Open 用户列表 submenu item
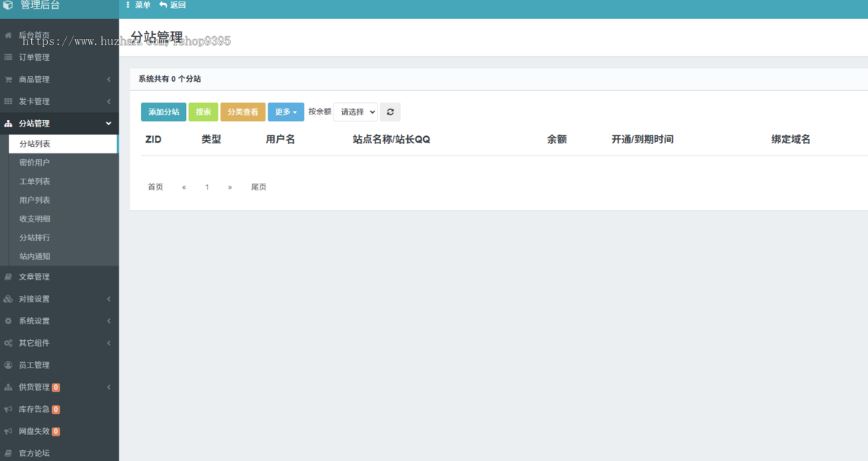This screenshot has height=461, width=868. 35,200
